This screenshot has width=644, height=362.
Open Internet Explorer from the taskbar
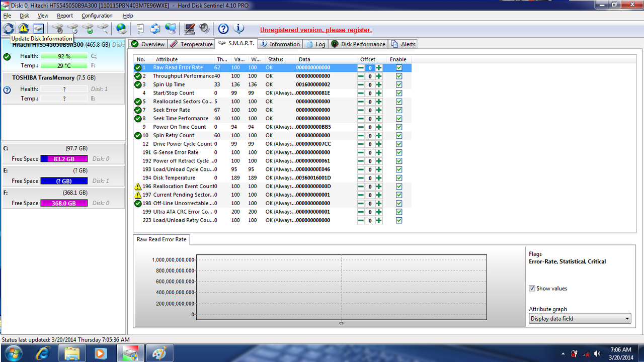[43, 353]
